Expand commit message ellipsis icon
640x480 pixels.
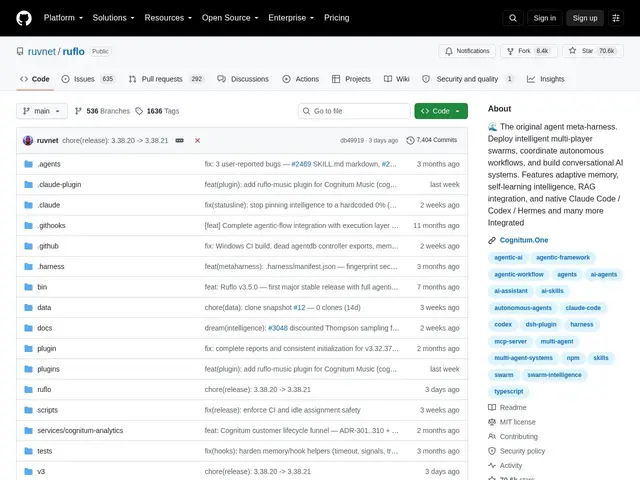[179, 140]
